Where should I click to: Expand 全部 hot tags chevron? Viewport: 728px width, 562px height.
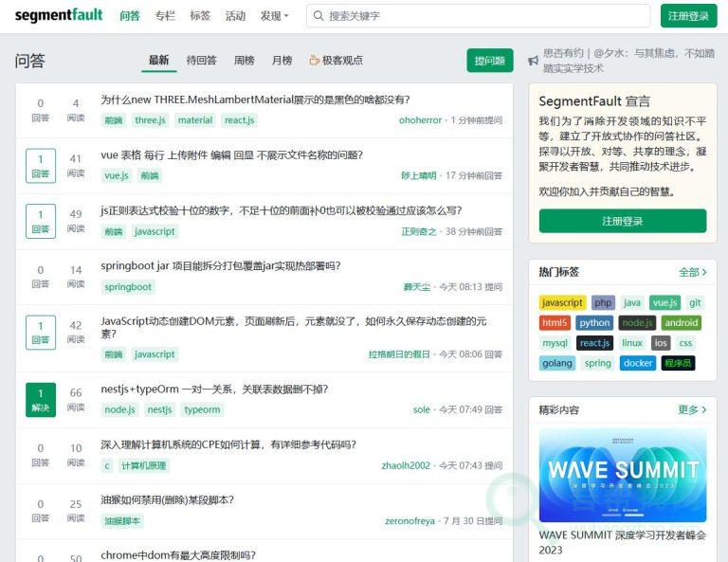click(693, 272)
